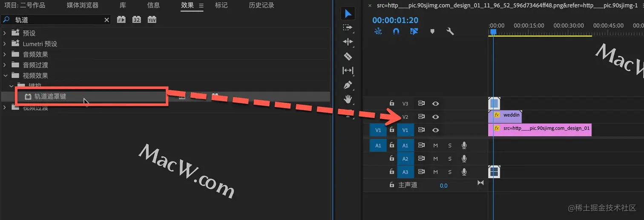
Task: Switch to the 项目: 二号作品 tab
Action: pyautogui.click(x=24, y=6)
